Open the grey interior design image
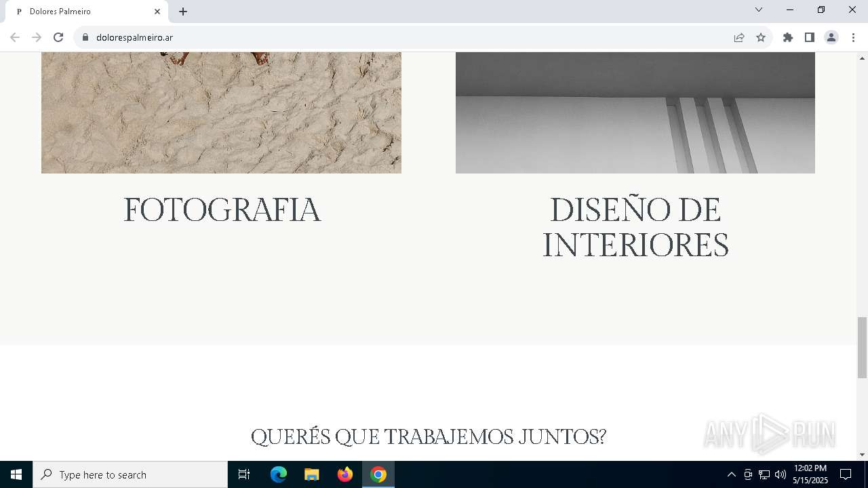The width and height of the screenshot is (868, 488). click(635, 113)
